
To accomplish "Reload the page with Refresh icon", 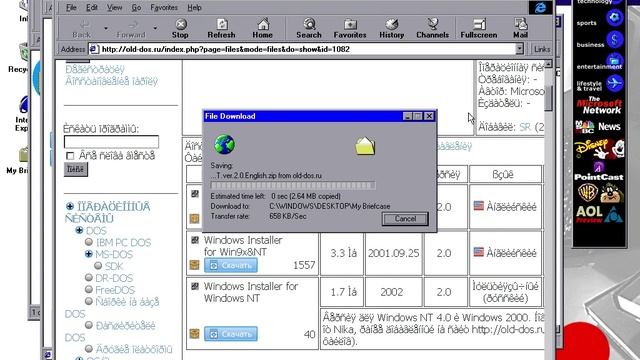I will point(221,29).
